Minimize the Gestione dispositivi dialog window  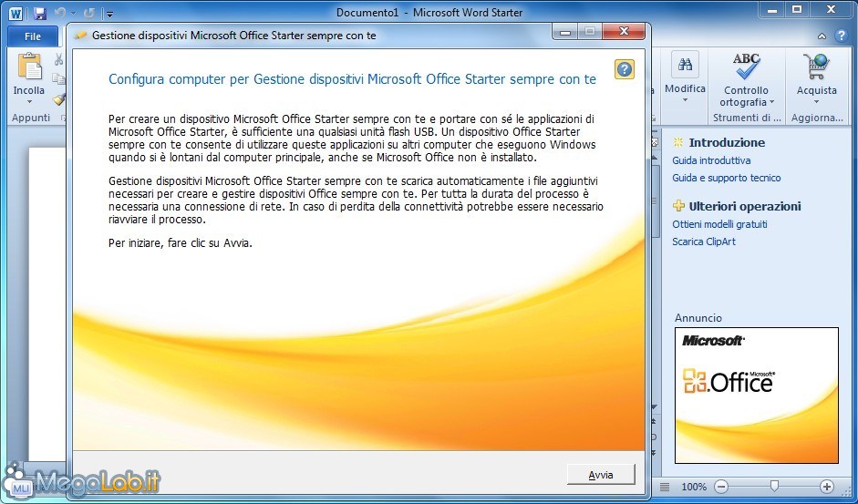tap(565, 32)
